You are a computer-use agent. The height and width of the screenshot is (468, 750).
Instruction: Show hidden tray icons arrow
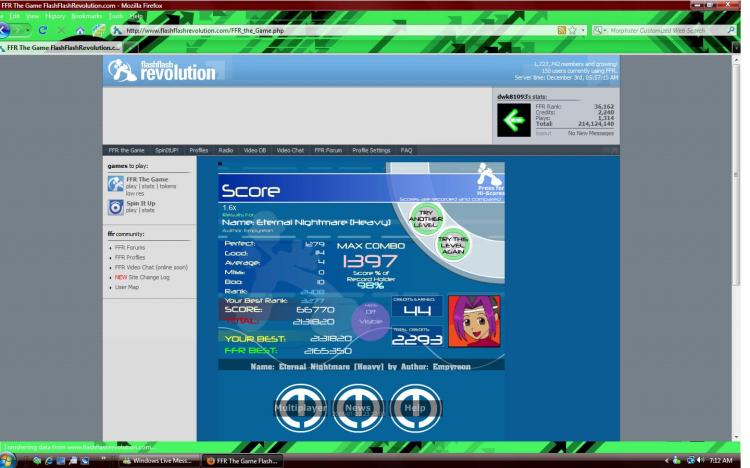[667, 460]
